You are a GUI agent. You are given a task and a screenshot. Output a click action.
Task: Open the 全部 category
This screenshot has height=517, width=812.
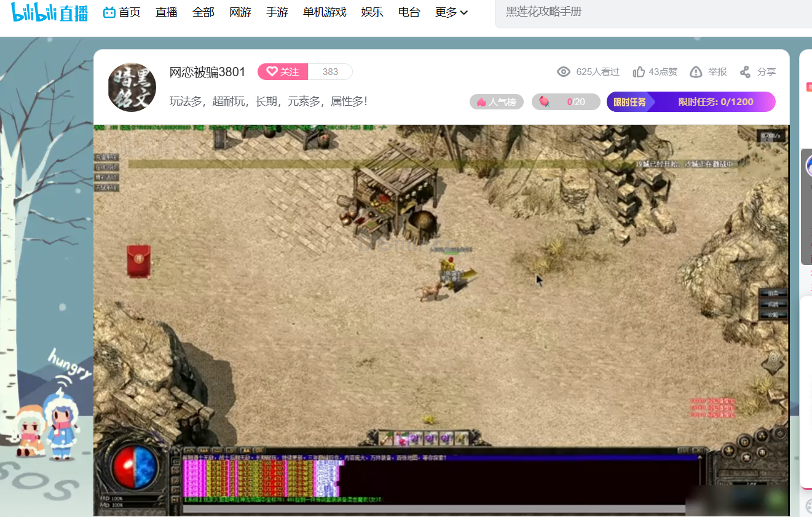point(203,12)
